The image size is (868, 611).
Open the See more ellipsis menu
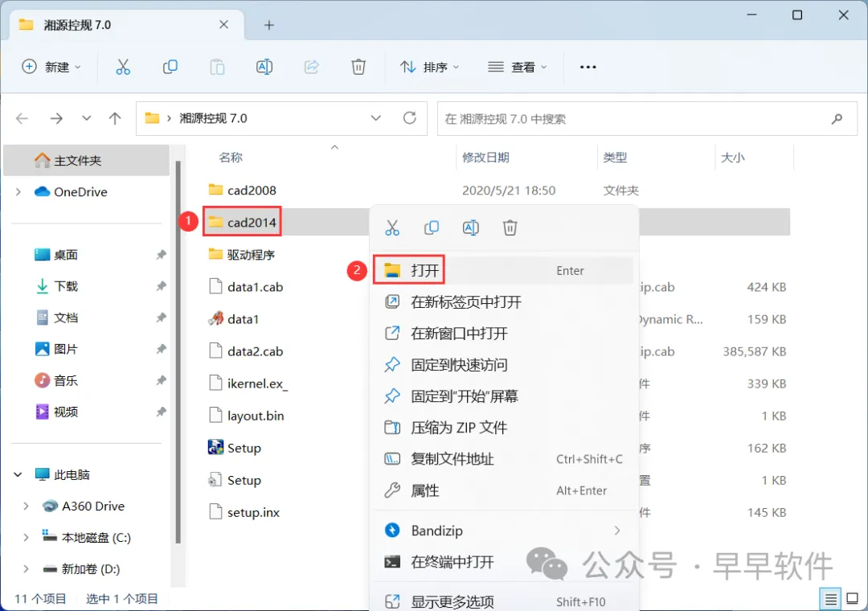pyautogui.click(x=588, y=67)
